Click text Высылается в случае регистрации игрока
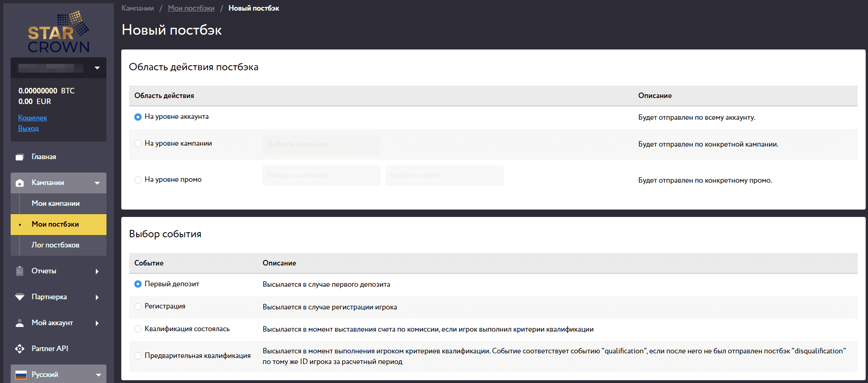 point(330,307)
